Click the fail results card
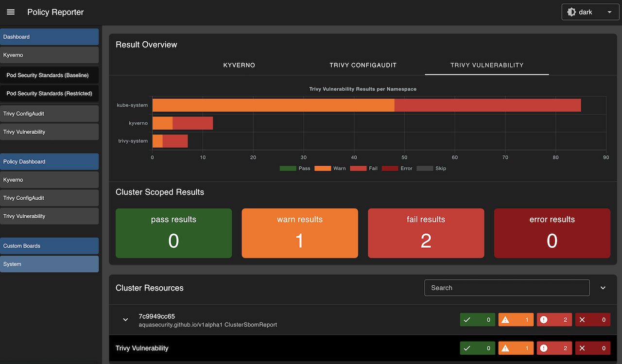Screen dimensions: 622x364 pos(426,233)
